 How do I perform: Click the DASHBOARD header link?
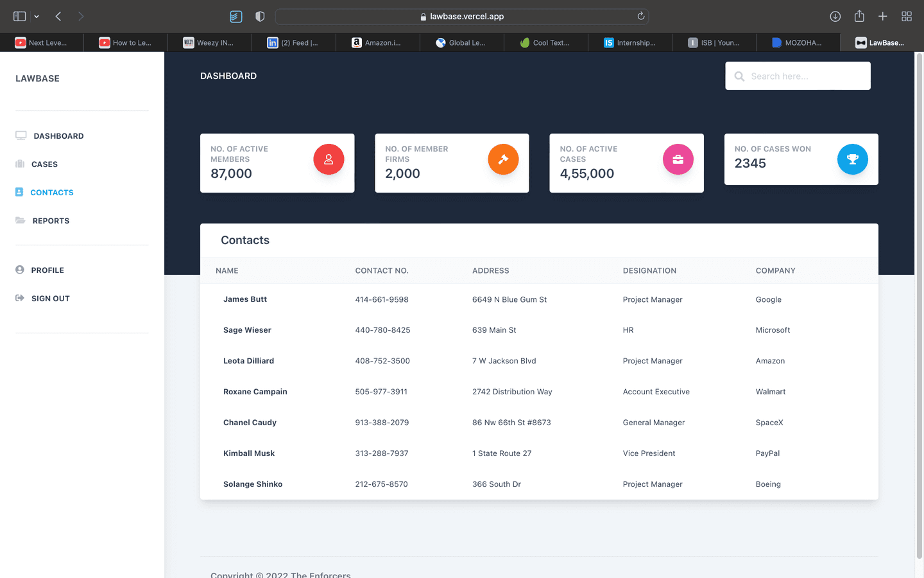pyautogui.click(x=228, y=76)
